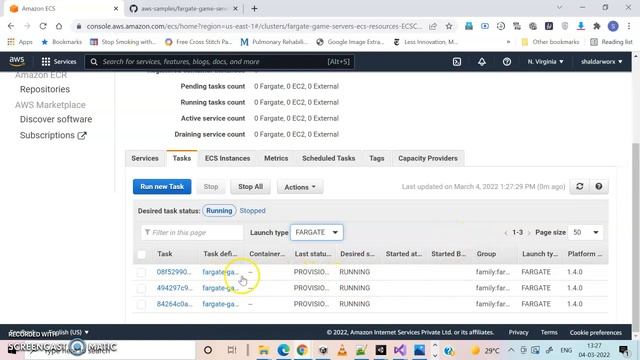The height and width of the screenshot is (360, 640).
Task: Open task definition for task 84264c0a
Action: 221,304
